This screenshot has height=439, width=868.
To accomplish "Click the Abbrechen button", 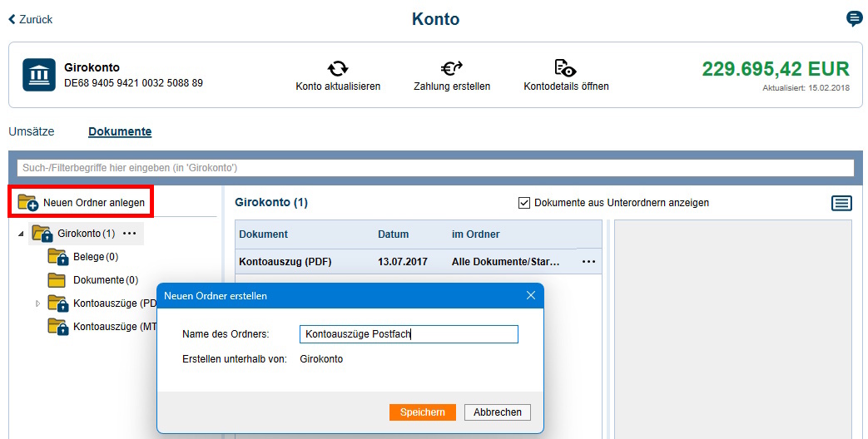I will 498,412.
